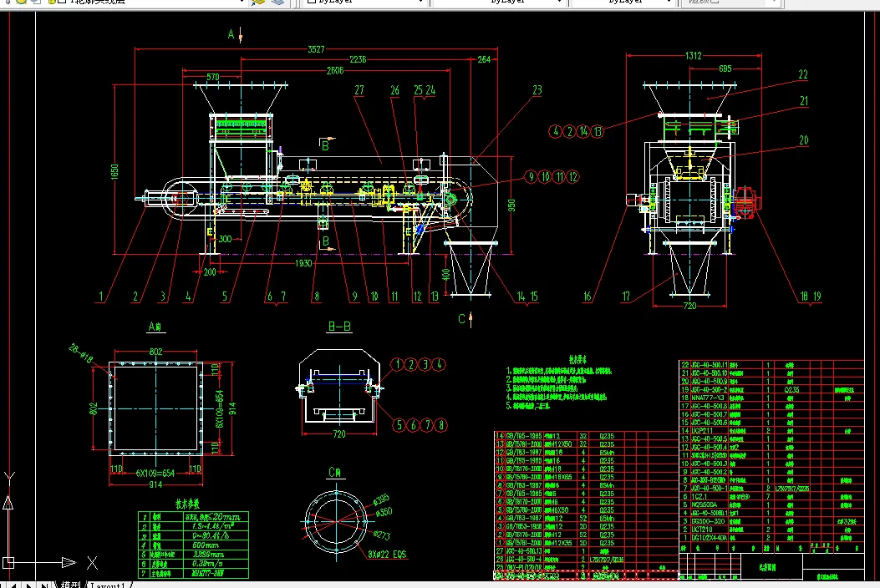Select the 400 hopper height dimension

point(446,274)
